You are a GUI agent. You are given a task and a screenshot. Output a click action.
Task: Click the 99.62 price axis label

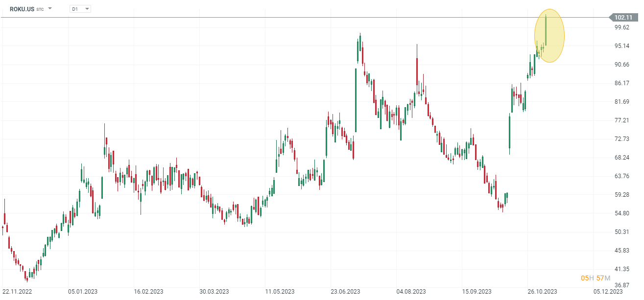point(621,27)
